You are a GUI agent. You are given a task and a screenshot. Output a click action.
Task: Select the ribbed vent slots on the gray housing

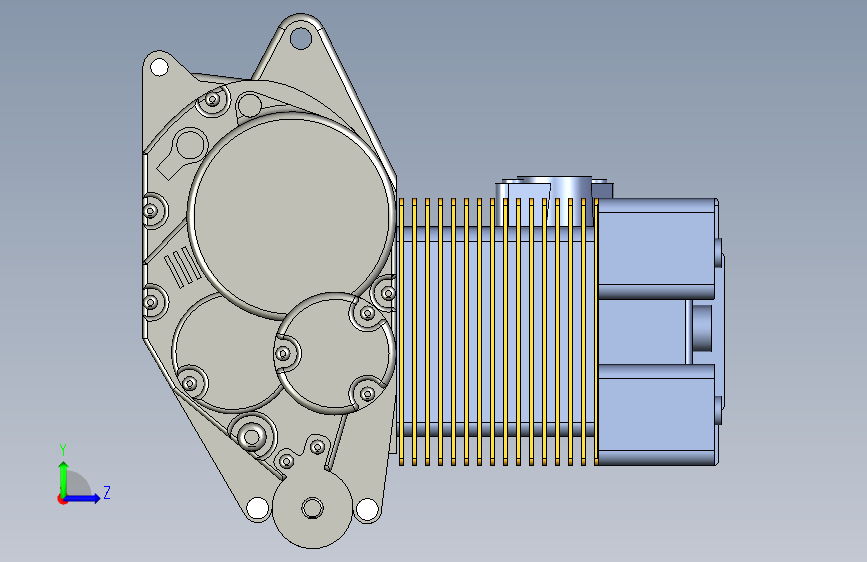coord(184,267)
